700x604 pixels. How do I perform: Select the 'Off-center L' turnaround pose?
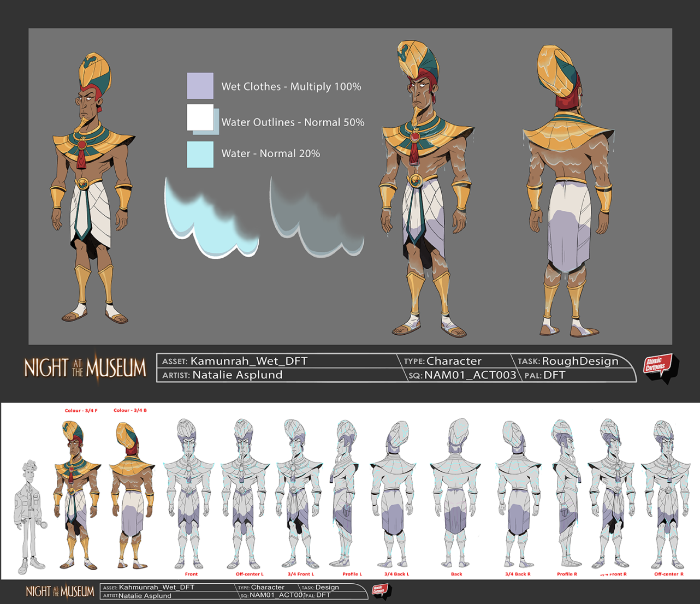pyautogui.click(x=245, y=494)
